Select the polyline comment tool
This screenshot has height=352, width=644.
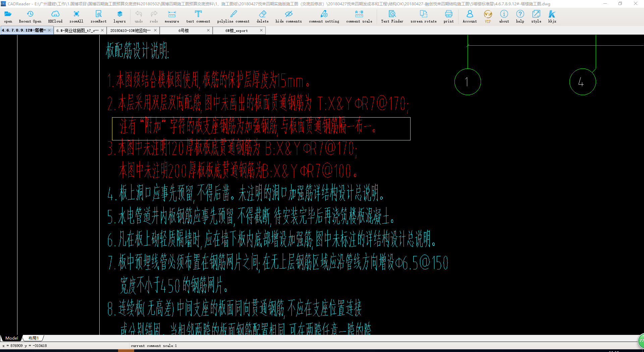click(233, 16)
